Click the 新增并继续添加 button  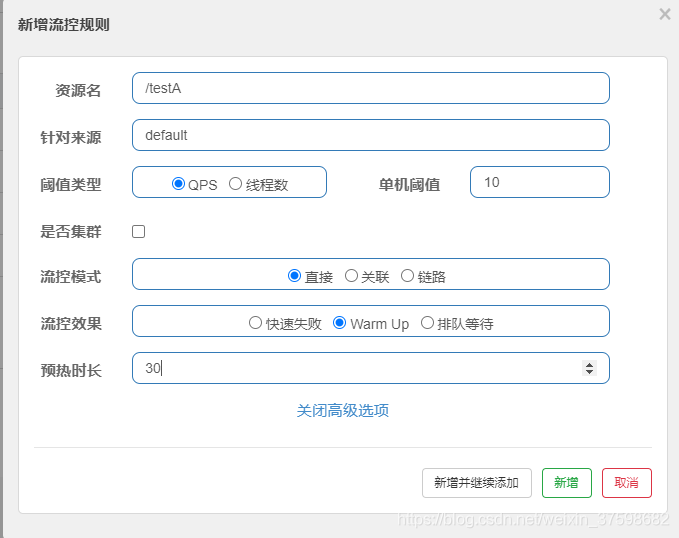(x=477, y=483)
